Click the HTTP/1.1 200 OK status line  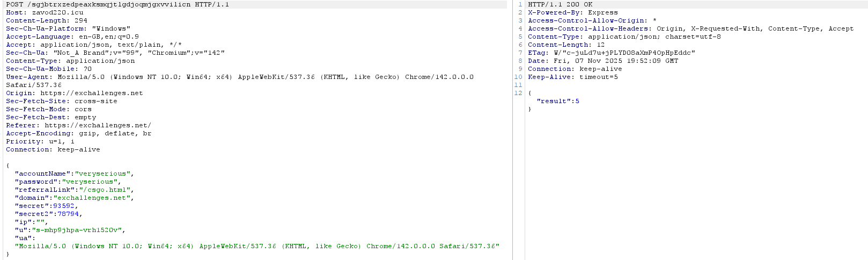tap(560, 4)
